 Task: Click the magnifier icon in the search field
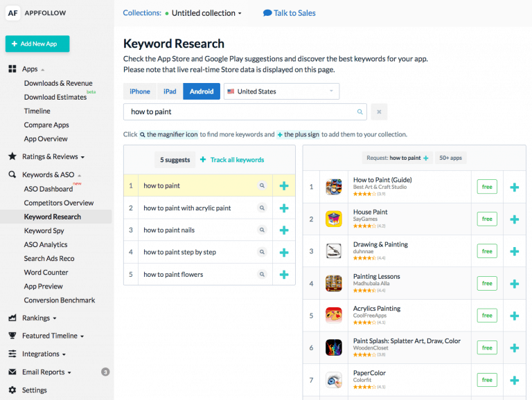(x=360, y=111)
